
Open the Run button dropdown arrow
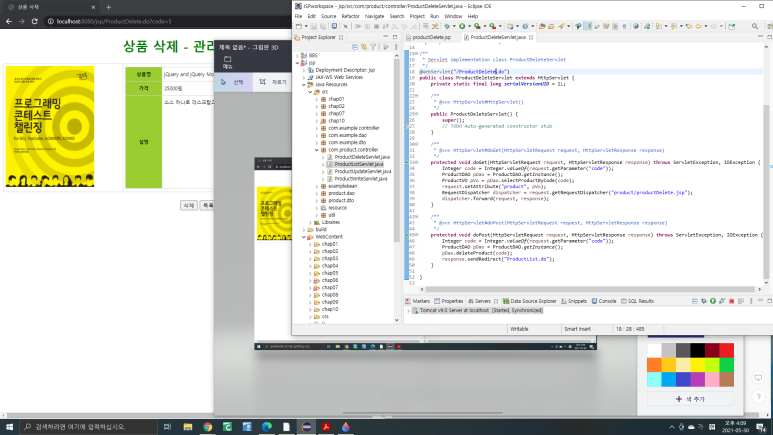469,26
